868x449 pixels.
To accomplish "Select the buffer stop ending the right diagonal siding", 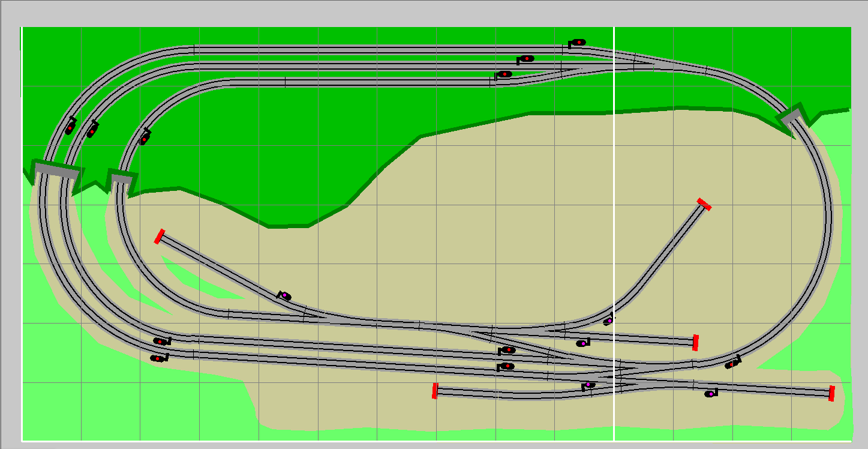I will (x=704, y=205).
